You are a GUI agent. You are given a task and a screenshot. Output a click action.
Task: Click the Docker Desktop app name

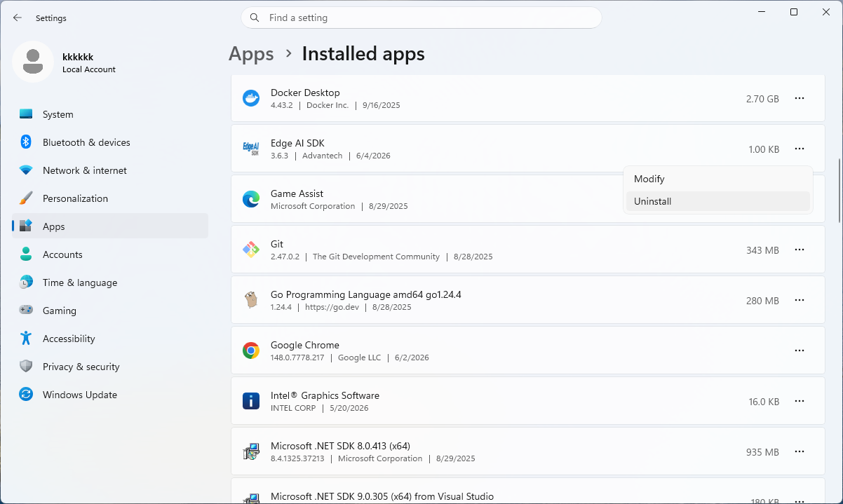pyautogui.click(x=305, y=93)
